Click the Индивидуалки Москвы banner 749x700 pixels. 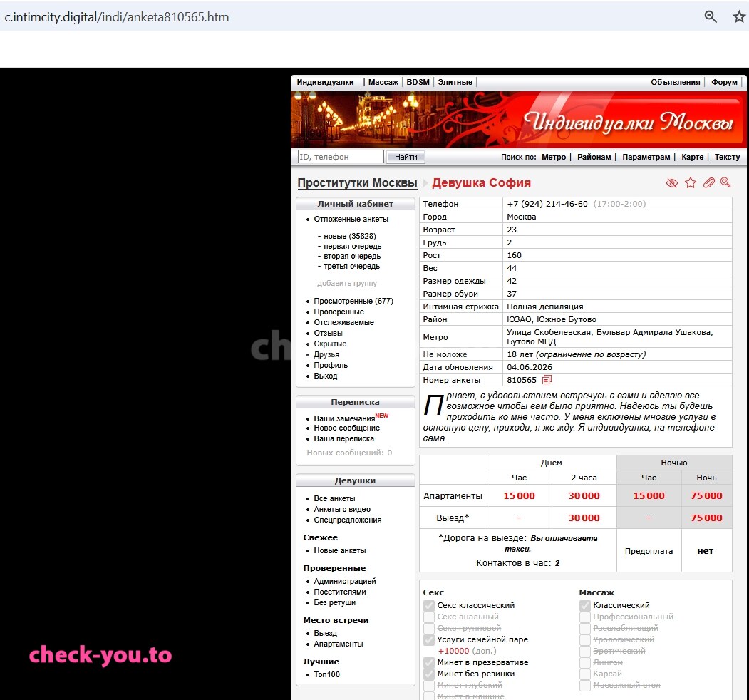518,120
